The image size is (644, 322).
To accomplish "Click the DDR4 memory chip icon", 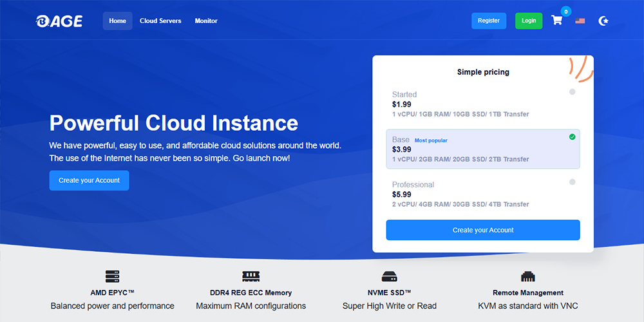I will coord(251,276).
